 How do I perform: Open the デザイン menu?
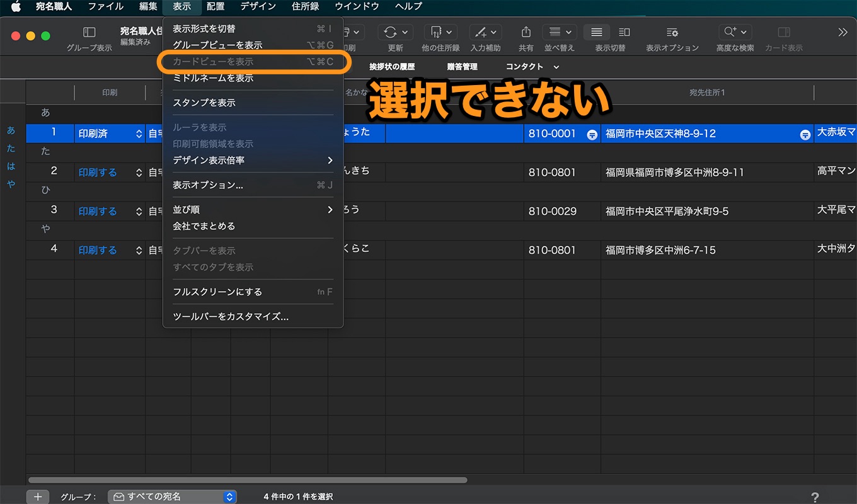tap(258, 6)
